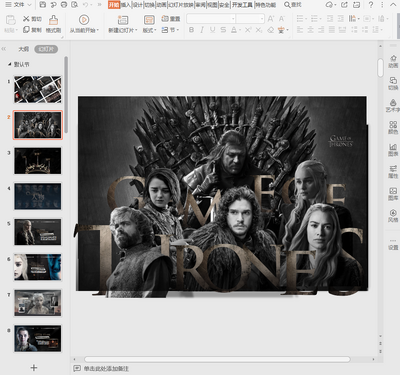
Task: Click the Cut (剪切) scissors icon
Action: coord(26,19)
